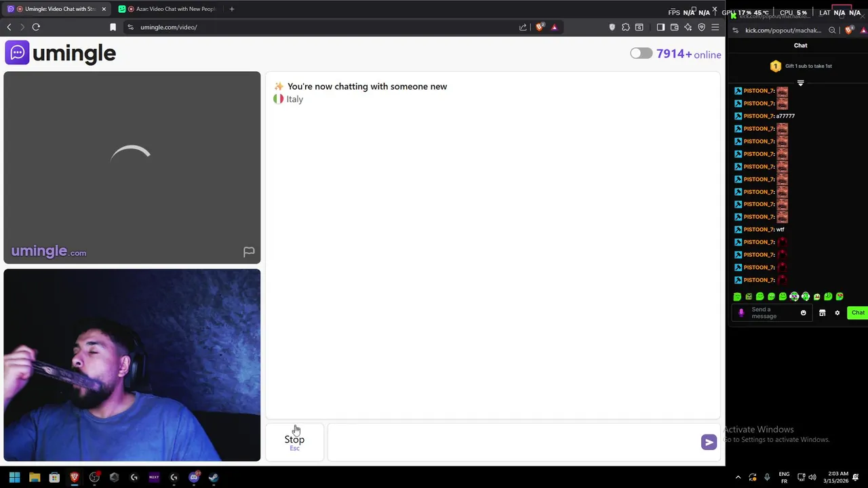This screenshot has width=868, height=488.
Task: Click the green Chat send button
Action: (x=858, y=312)
